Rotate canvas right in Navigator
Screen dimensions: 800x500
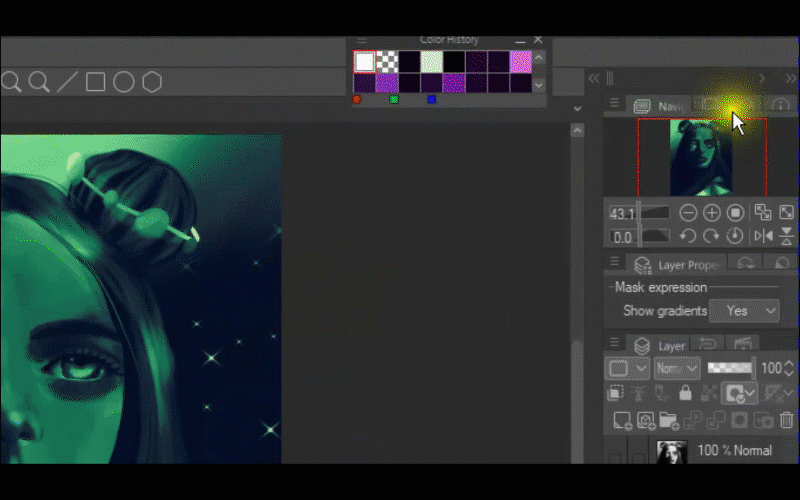[x=711, y=236]
